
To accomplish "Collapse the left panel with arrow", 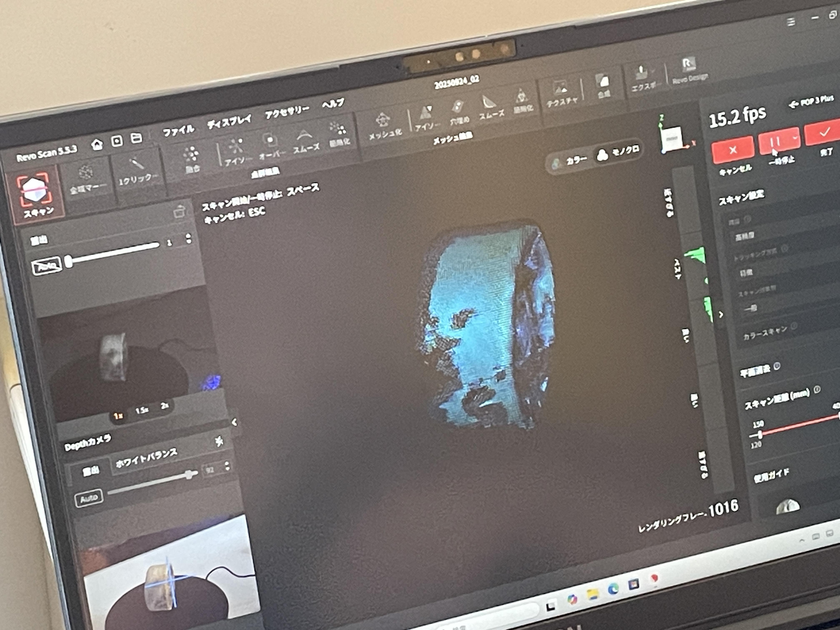I will coord(234,422).
